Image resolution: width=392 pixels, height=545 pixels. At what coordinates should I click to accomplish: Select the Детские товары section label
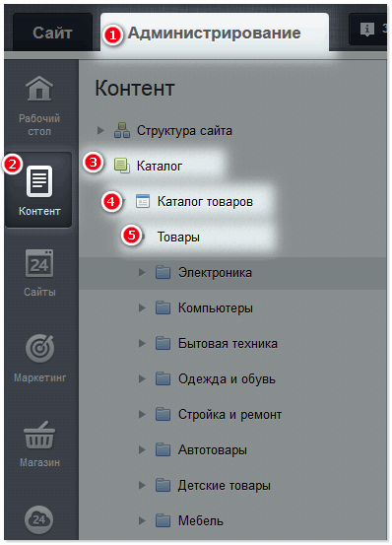click(x=225, y=486)
